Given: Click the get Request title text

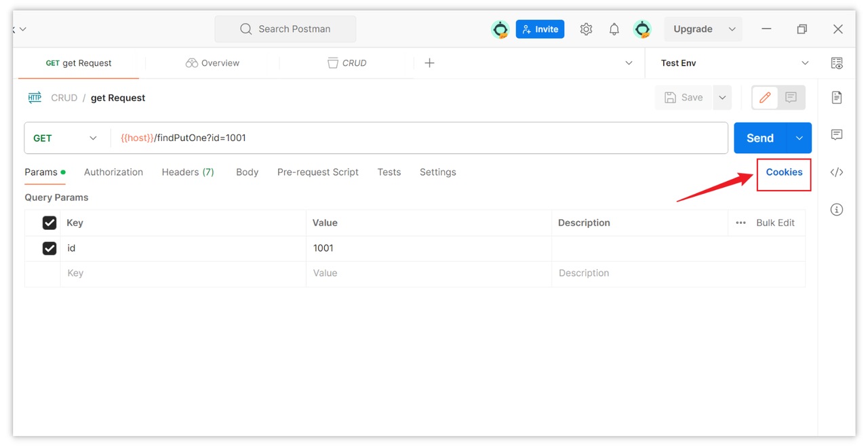Looking at the screenshot, I should (x=118, y=98).
